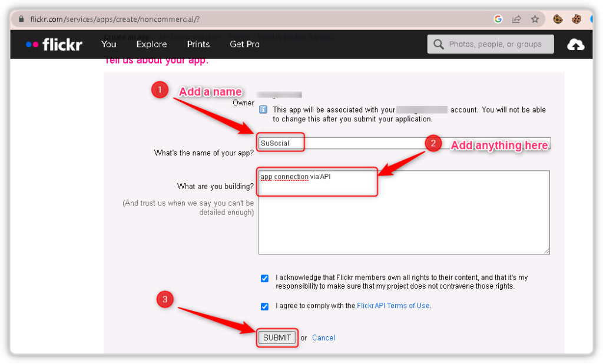Viewport: 603px width, 364px height.
Task: Click the Cancel link
Action: 323,337
